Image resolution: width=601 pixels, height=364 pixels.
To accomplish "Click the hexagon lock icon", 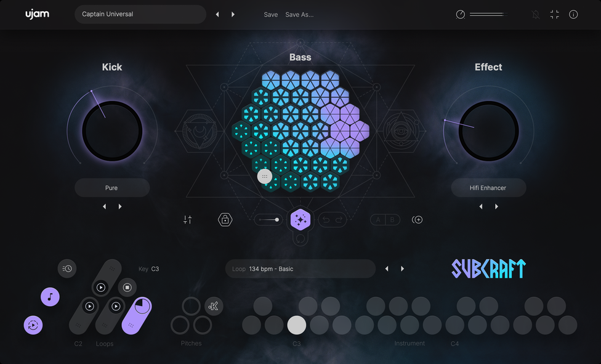I will click(225, 219).
